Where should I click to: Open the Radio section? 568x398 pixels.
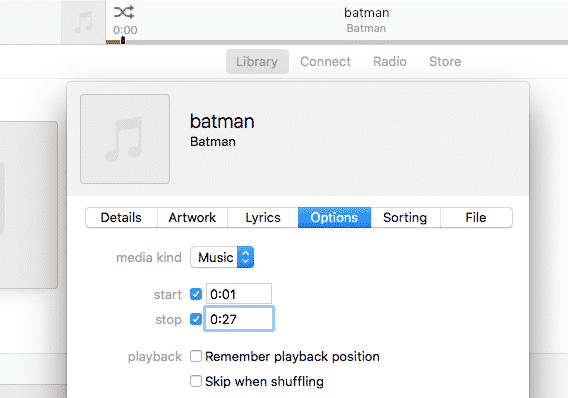[390, 62]
